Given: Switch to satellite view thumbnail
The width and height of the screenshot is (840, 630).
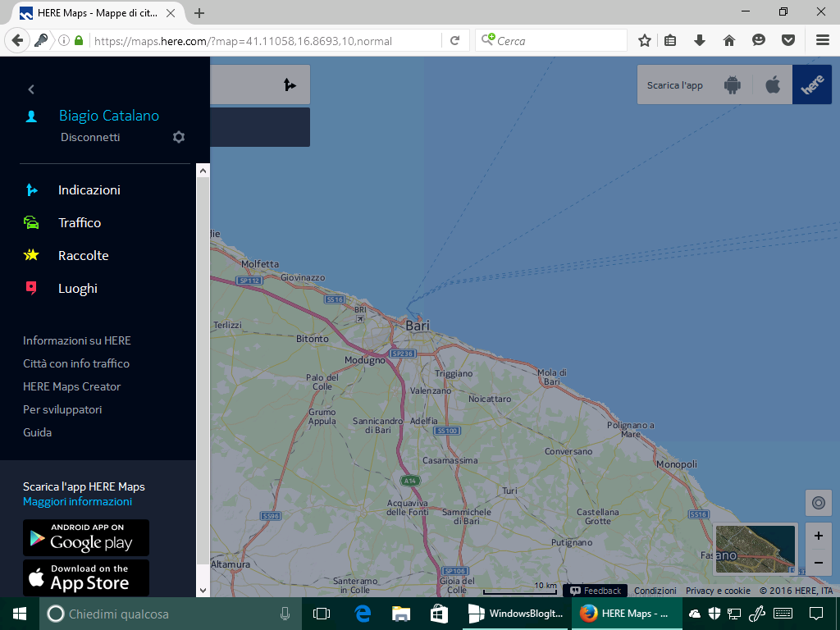Looking at the screenshot, I should point(756,549).
